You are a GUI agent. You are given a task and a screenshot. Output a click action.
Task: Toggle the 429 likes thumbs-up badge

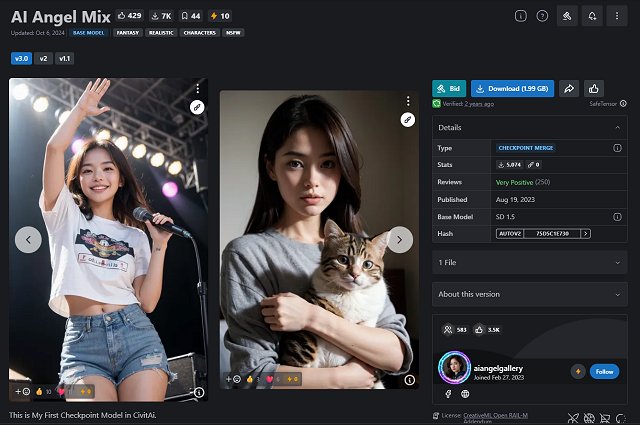[x=130, y=16]
